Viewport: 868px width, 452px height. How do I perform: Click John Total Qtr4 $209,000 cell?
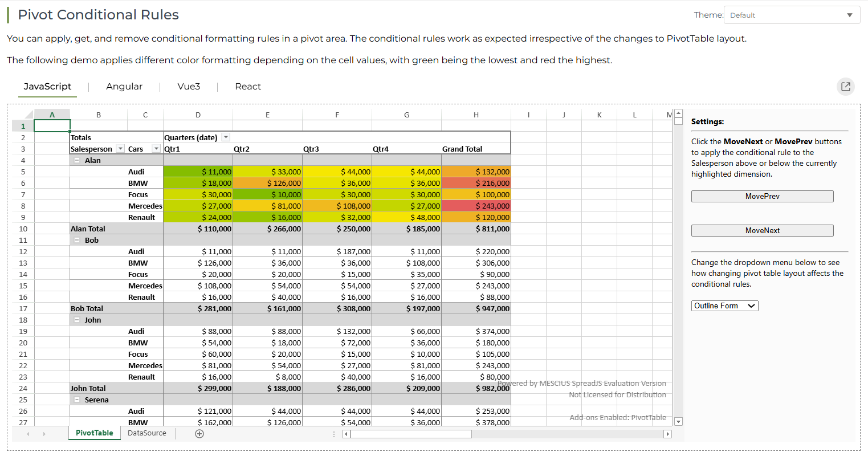click(x=406, y=388)
